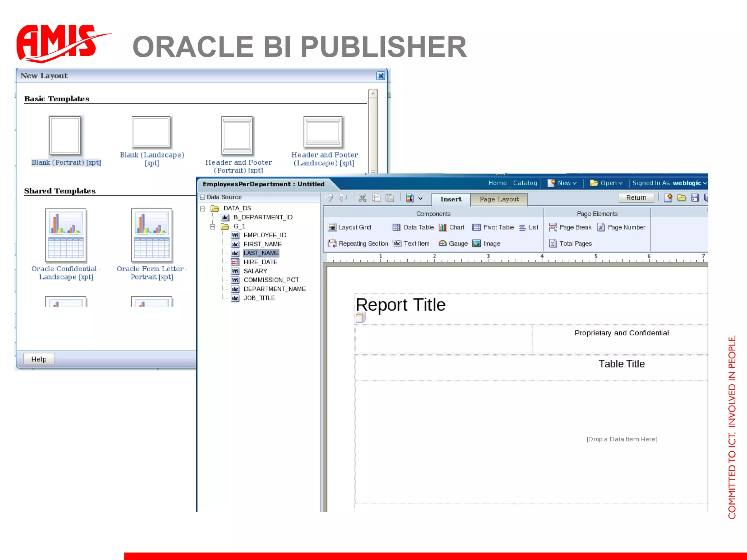Open the Signed In As weblogic menu
Viewport: 747px width, 560px height.
coord(669,183)
